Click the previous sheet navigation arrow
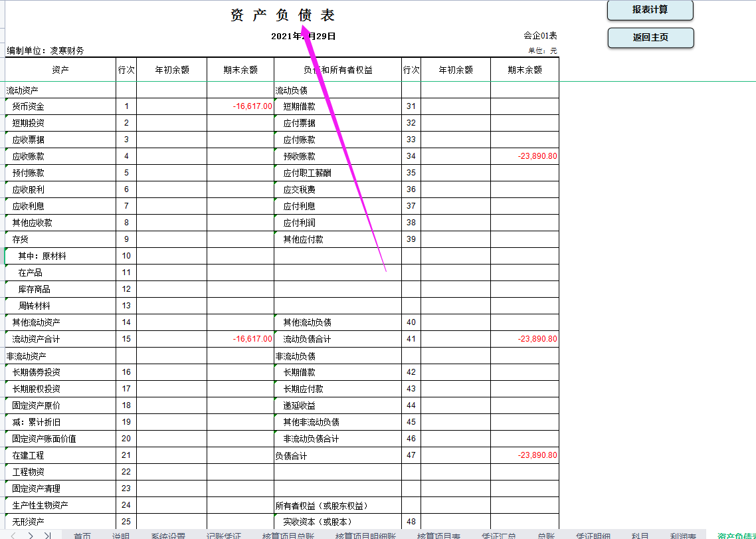Image resolution: width=756 pixels, height=539 pixels. (x=13, y=534)
